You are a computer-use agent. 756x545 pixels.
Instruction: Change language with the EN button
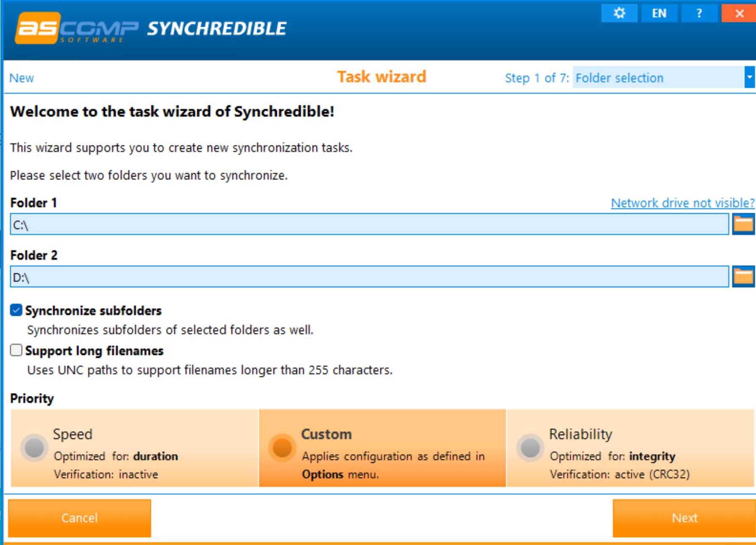(659, 13)
